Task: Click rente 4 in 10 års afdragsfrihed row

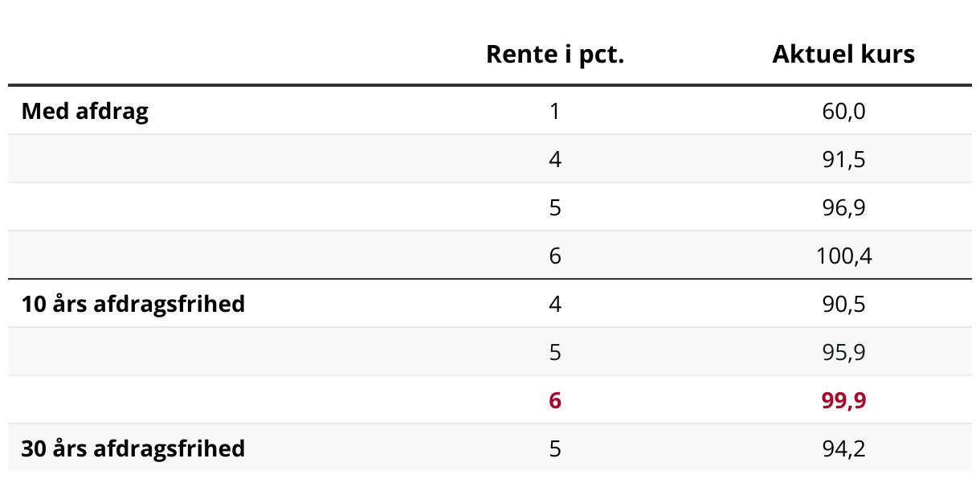Action: point(555,304)
